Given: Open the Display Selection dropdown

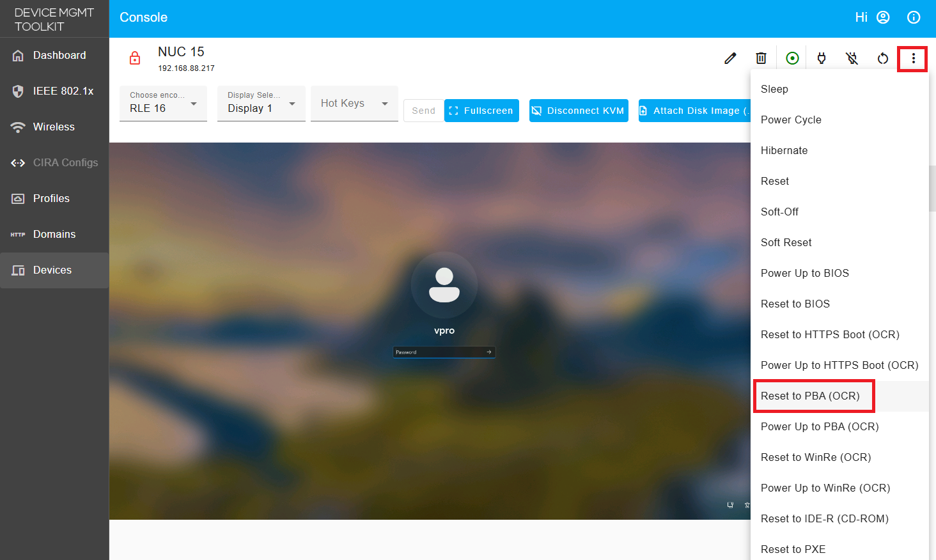Looking at the screenshot, I should pos(261,104).
